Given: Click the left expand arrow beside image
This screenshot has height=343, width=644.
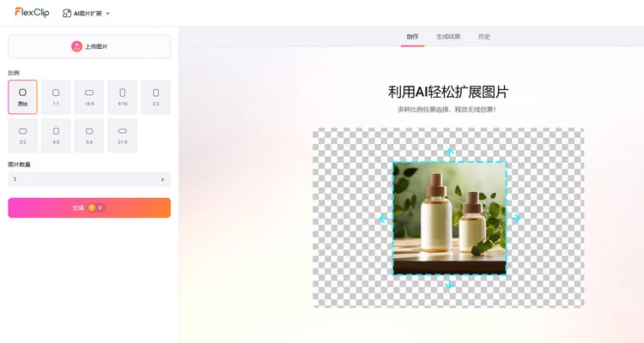Looking at the screenshot, I should click(x=383, y=219).
